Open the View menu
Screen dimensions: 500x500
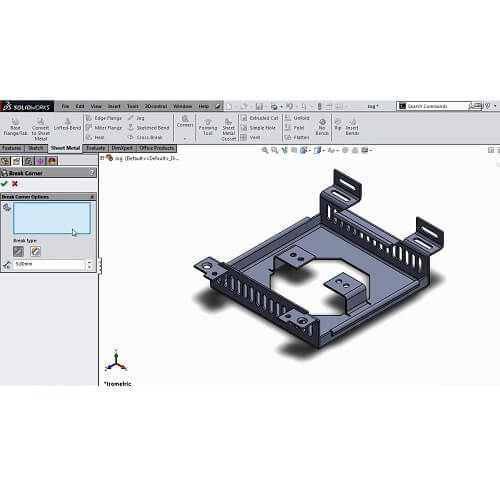point(96,106)
